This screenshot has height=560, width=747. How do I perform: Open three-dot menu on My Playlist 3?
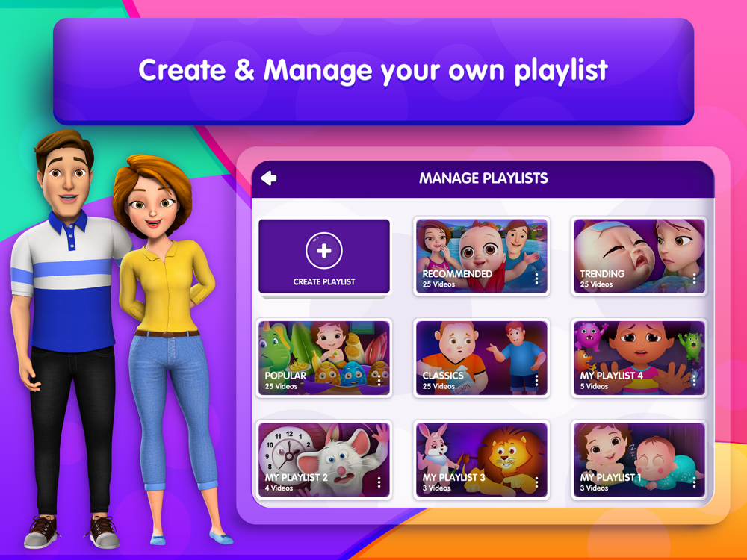coord(536,482)
